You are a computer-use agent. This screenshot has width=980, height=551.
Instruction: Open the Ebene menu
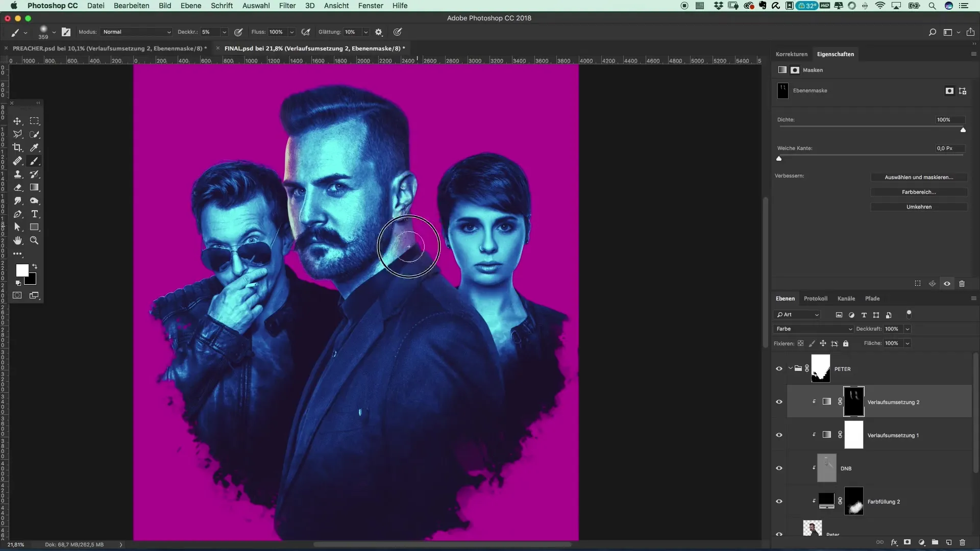191,6
